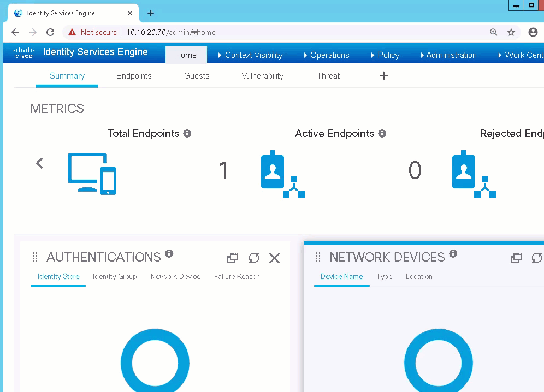The height and width of the screenshot is (392, 544).
Task: Expand the Work Centers menu
Action: point(521,55)
